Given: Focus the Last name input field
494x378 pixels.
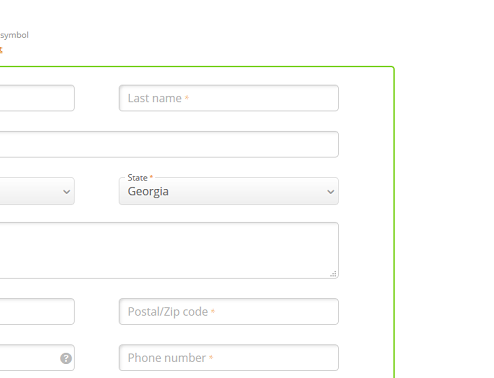Looking at the screenshot, I should [x=229, y=98].
